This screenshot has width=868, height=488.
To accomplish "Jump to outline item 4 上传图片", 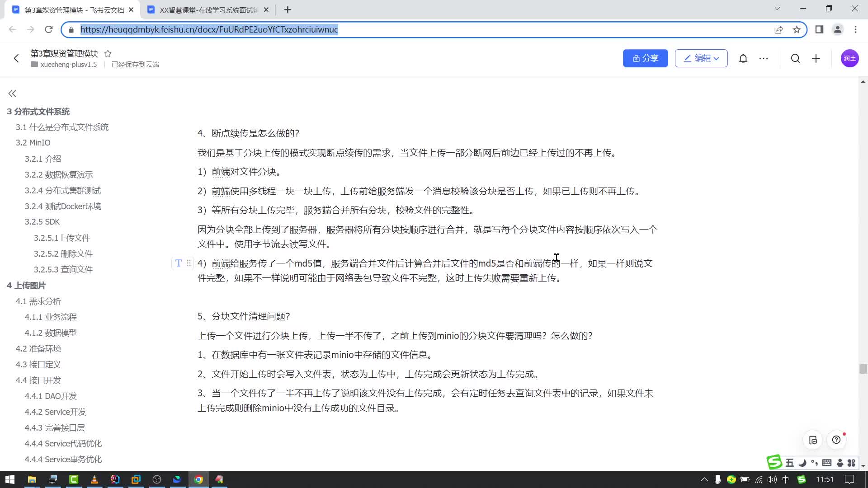I will pyautogui.click(x=26, y=286).
